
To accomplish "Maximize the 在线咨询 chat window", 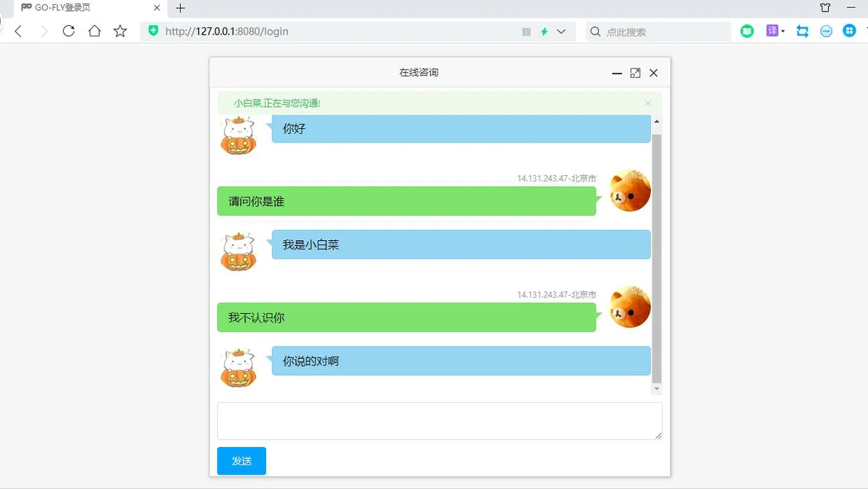I will tap(635, 73).
